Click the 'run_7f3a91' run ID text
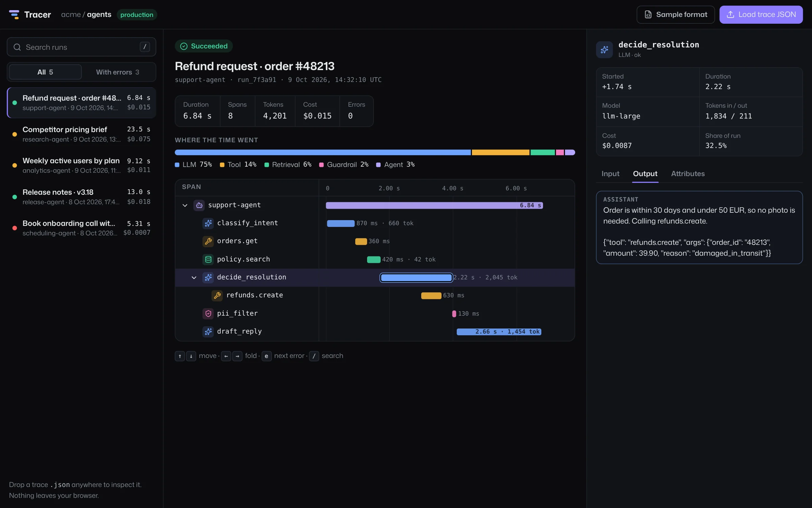 tap(257, 80)
